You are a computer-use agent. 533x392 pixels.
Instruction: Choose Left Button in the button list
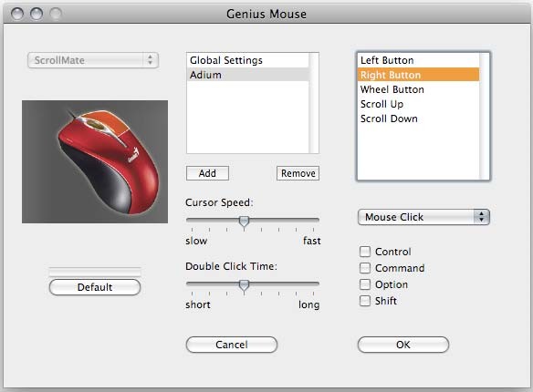(418, 60)
